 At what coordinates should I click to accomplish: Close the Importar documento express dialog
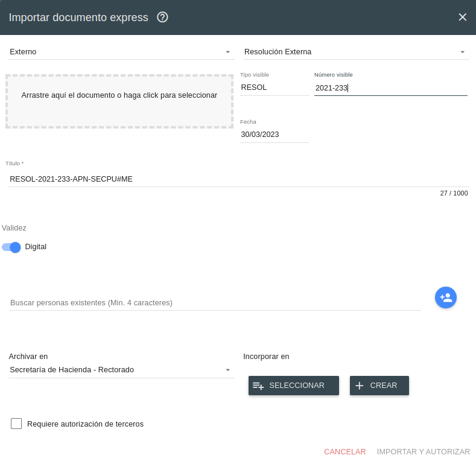462,17
